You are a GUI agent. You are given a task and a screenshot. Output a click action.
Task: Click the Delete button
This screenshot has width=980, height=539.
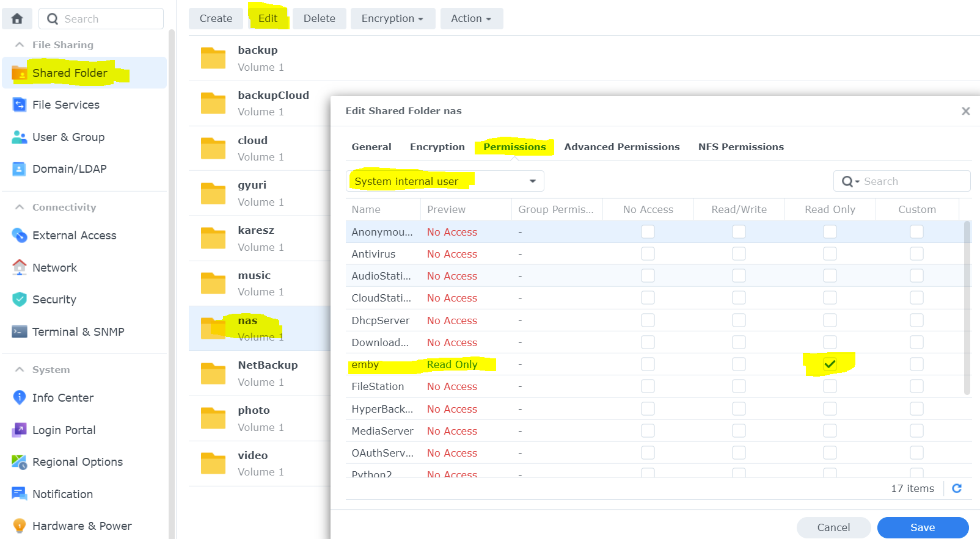tap(319, 18)
